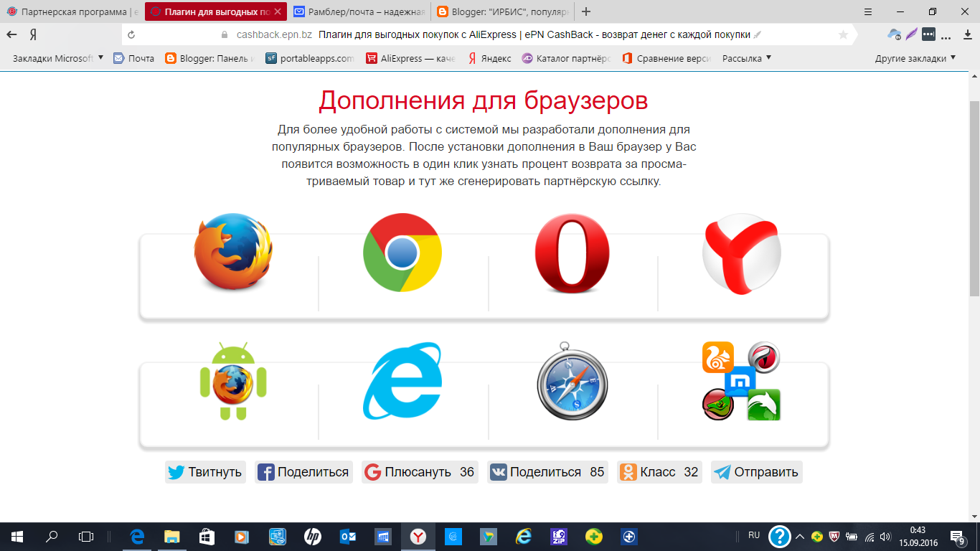
Task: Open Outlook from taskbar
Action: point(348,536)
